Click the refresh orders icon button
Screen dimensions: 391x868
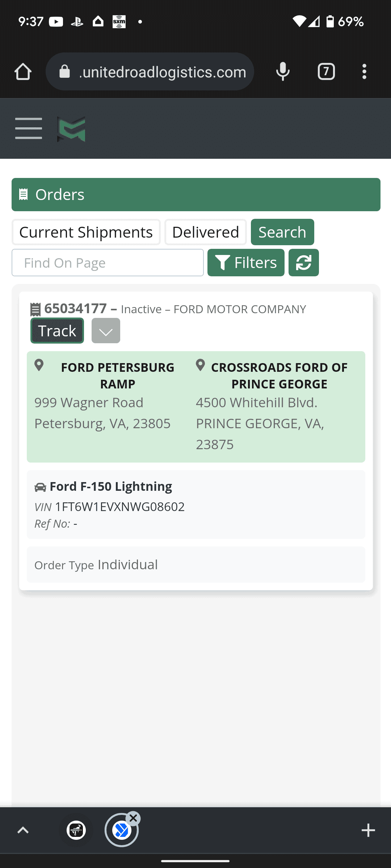pyautogui.click(x=303, y=263)
